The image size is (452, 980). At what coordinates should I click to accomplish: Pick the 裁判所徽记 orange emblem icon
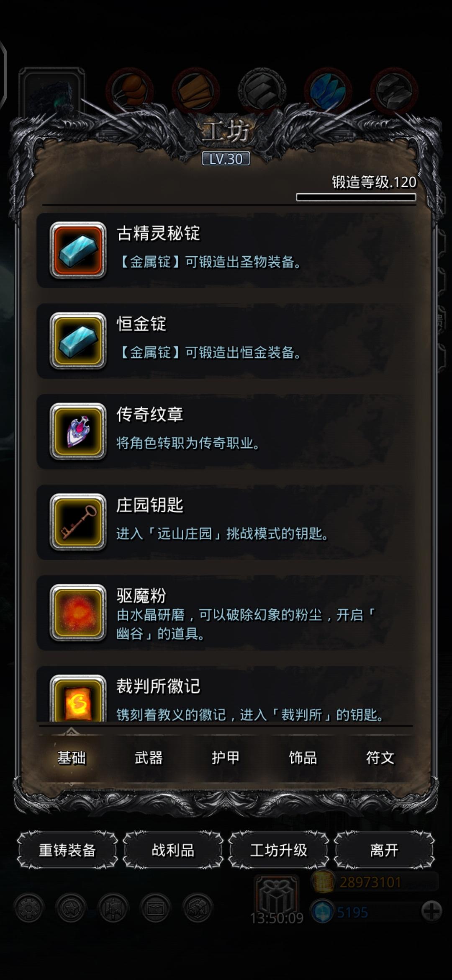click(78, 699)
